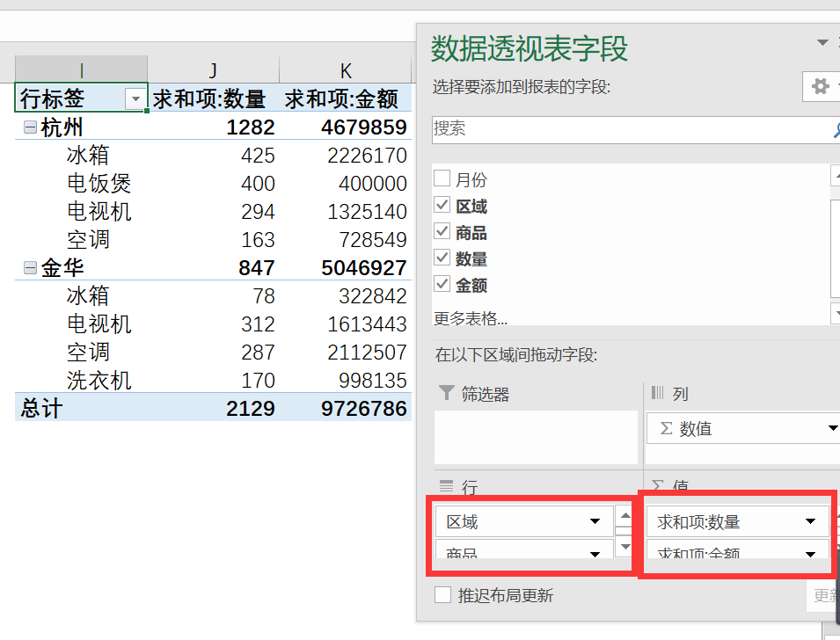This screenshot has height=640, width=840.
Task: Select cell with value 728549
Action: (x=372, y=239)
